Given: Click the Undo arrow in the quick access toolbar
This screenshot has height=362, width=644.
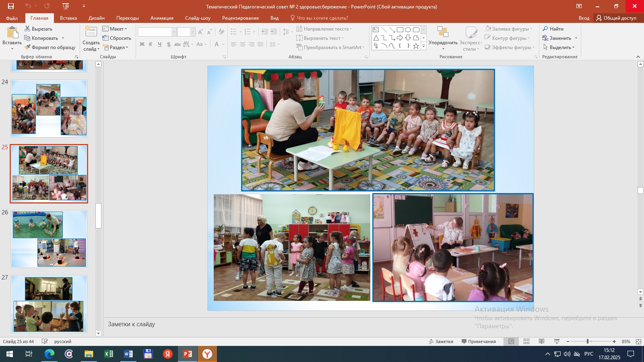Looking at the screenshot, I should pos(28,6).
